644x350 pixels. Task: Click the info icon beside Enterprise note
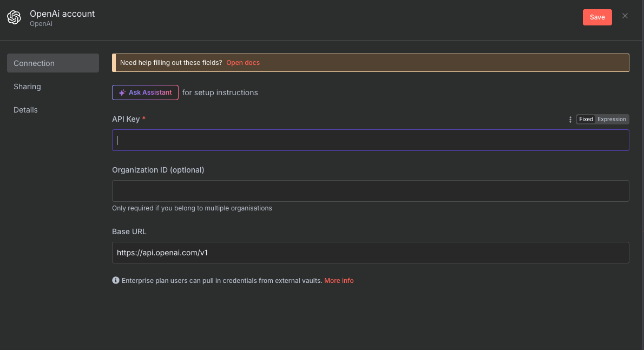click(x=116, y=280)
